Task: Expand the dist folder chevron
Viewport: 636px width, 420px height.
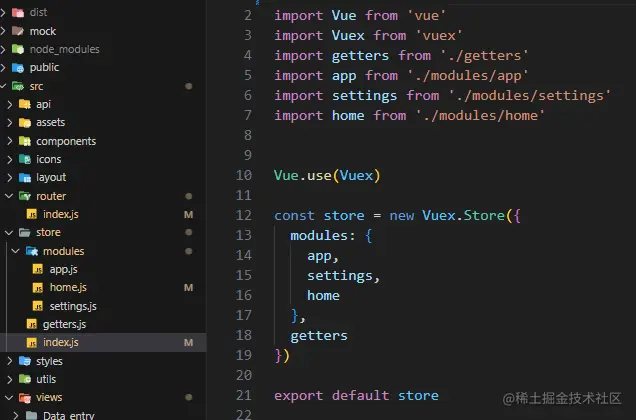Action: click(x=3, y=13)
